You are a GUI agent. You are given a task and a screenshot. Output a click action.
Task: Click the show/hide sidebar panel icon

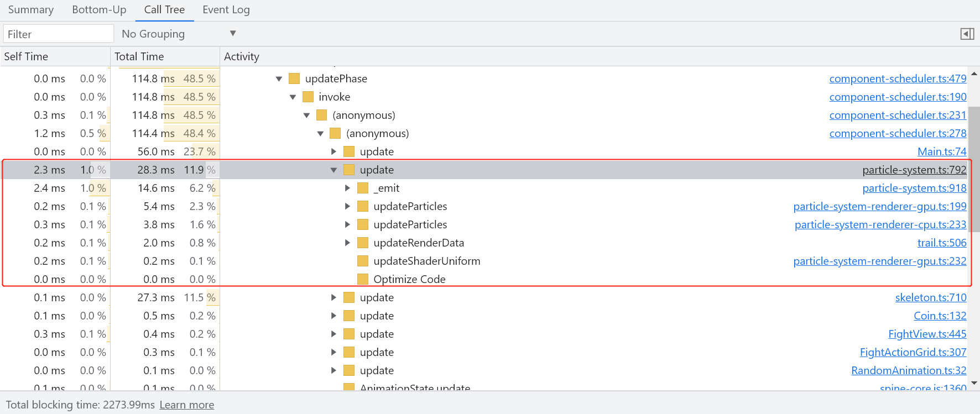pos(967,34)
